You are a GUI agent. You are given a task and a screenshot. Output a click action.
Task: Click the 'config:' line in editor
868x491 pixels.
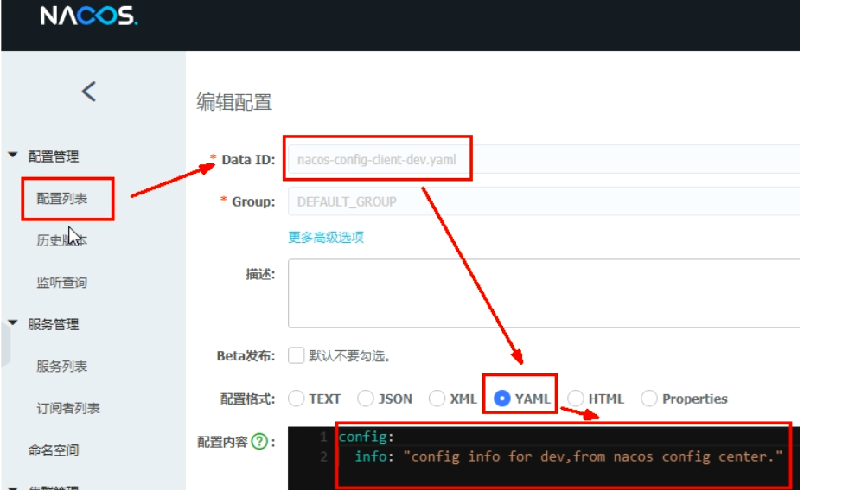366,437
